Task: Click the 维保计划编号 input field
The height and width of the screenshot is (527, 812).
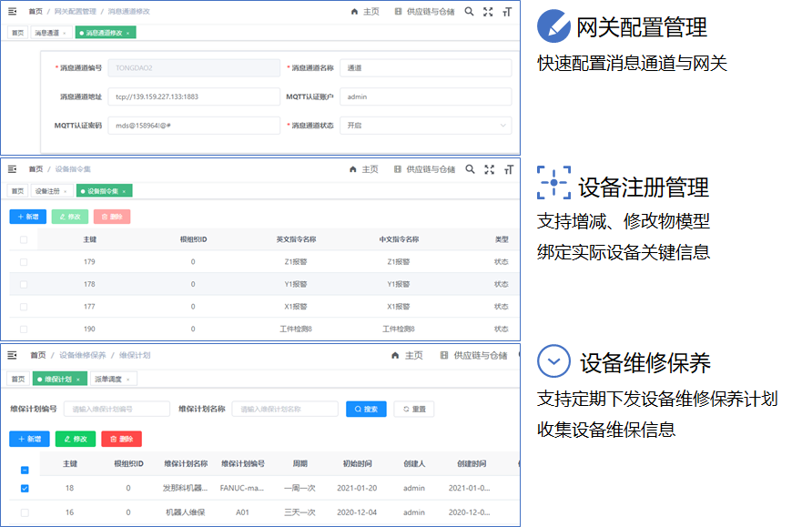Action: 117,410
